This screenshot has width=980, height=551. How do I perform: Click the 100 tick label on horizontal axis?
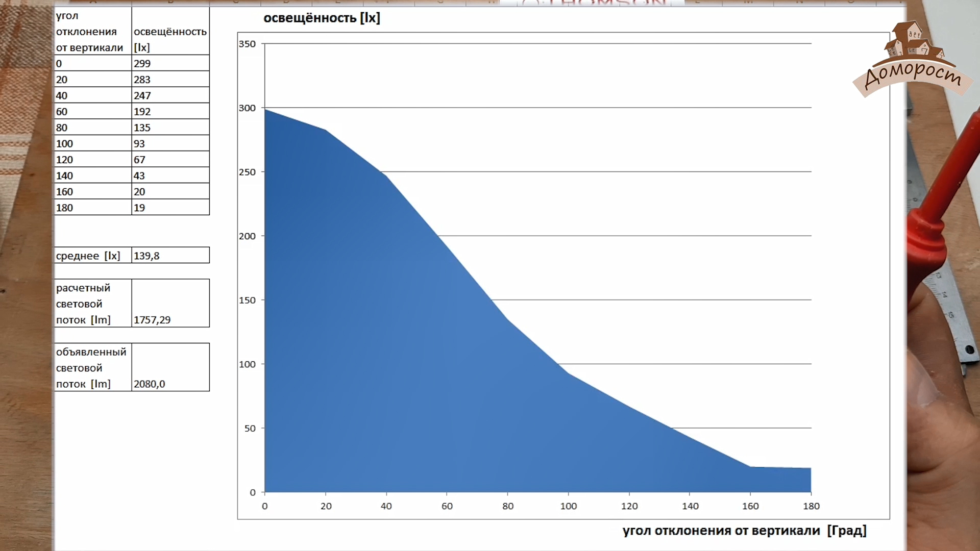(x=568, y=506)
